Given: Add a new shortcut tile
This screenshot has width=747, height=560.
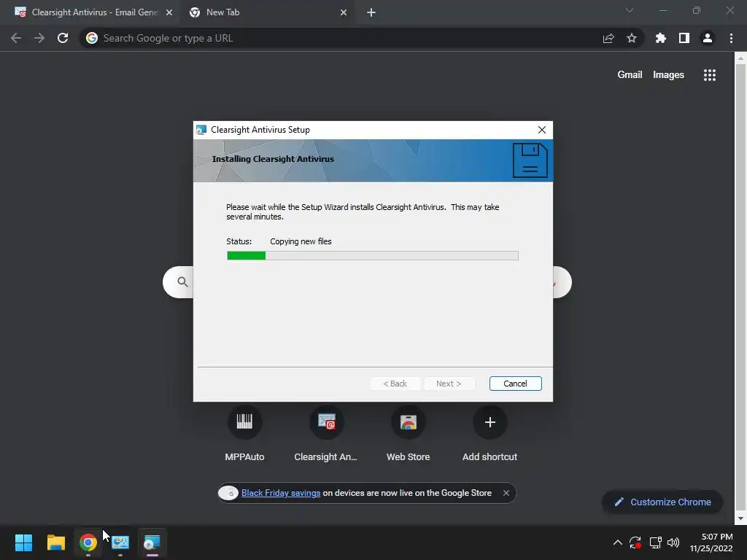Looking at the screenshot, I should [x=489, y=433].
